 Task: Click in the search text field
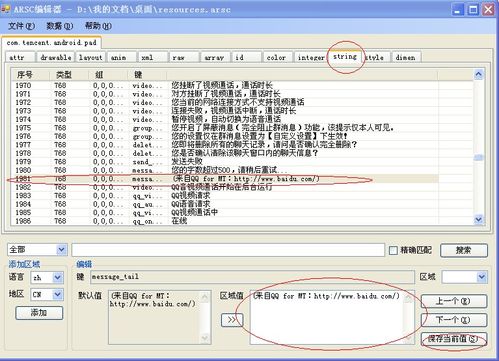[228, 250]
